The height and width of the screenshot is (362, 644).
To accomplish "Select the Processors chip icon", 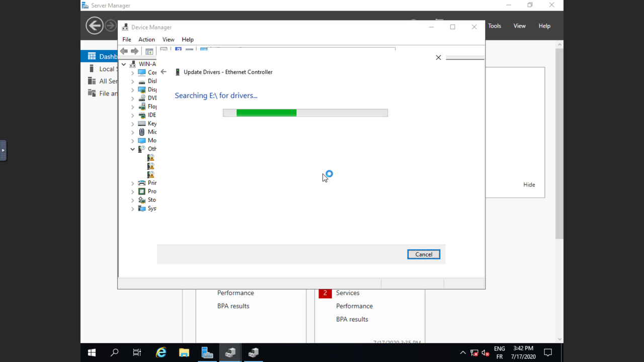I will pyautogui.click(x=142, y=192).
